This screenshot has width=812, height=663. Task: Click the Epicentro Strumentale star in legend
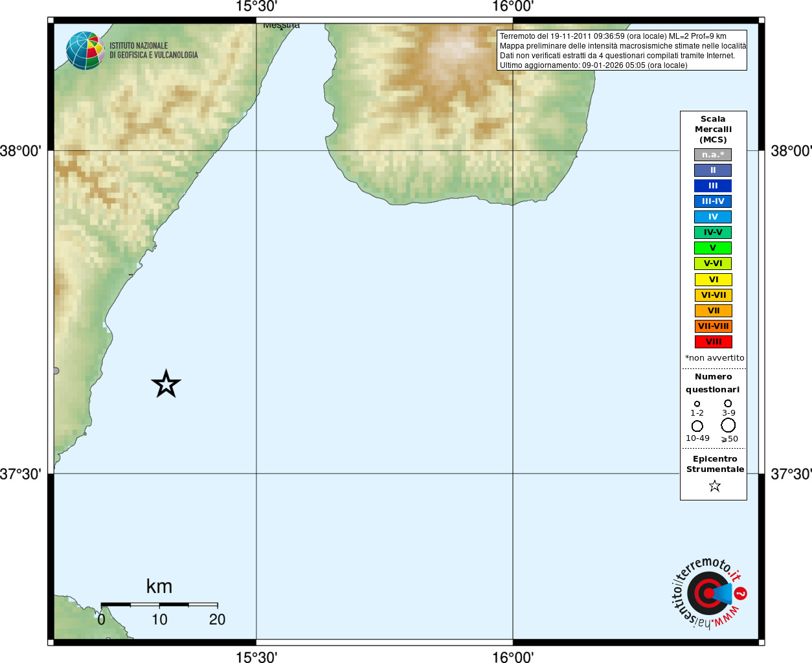coord(715,486)
